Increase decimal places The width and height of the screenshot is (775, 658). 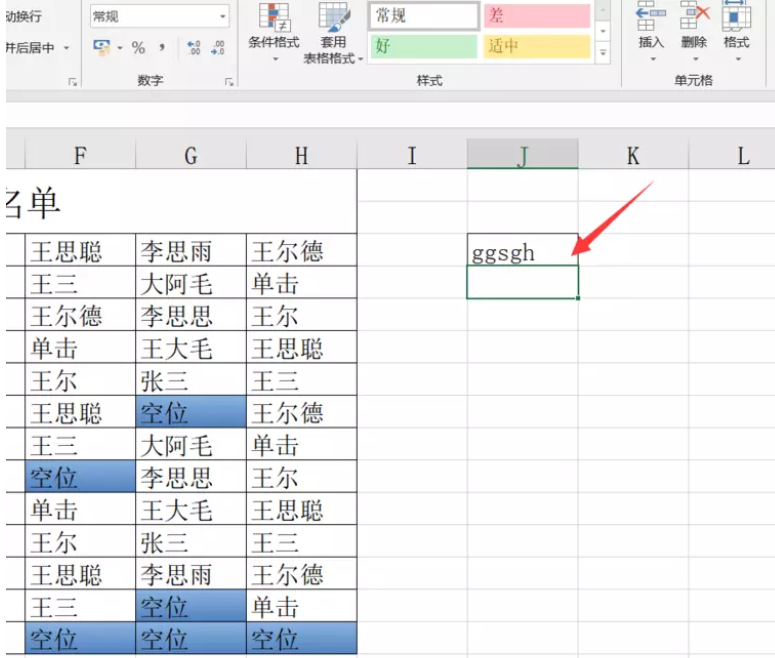(x=194, y=48)
